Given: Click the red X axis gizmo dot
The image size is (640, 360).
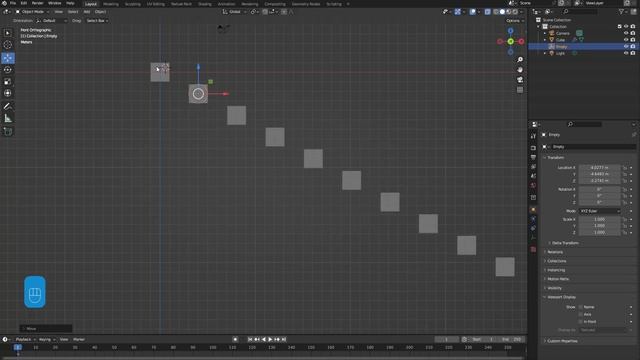Looking at the screenshot, I should tap(521, 42).
